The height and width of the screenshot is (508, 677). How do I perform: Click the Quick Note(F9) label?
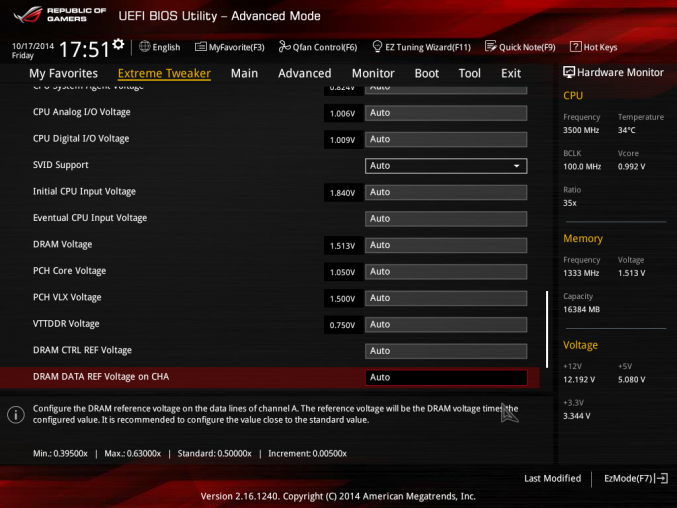pyautogui.click(x=527, y=47)
